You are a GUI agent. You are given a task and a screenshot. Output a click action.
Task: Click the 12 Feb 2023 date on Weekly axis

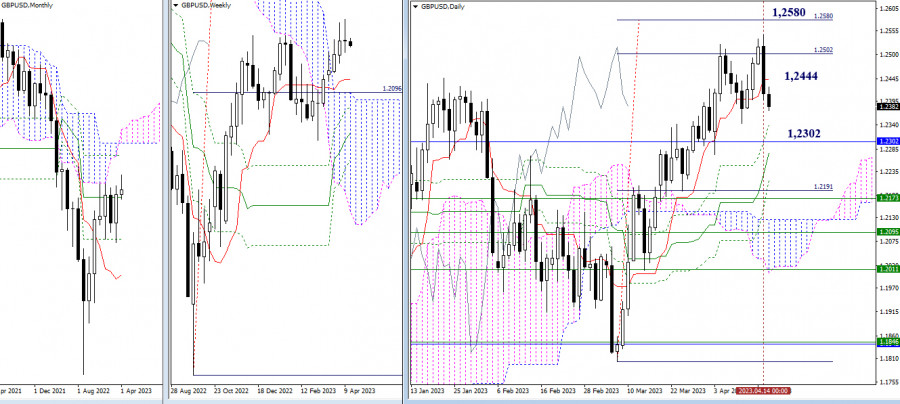[x=319, y=391]
